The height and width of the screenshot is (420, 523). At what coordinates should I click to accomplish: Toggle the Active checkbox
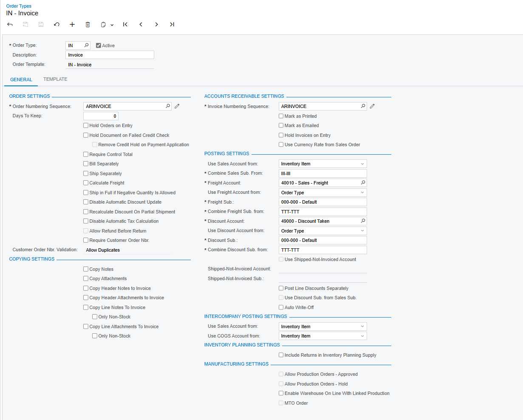point(99,45)
